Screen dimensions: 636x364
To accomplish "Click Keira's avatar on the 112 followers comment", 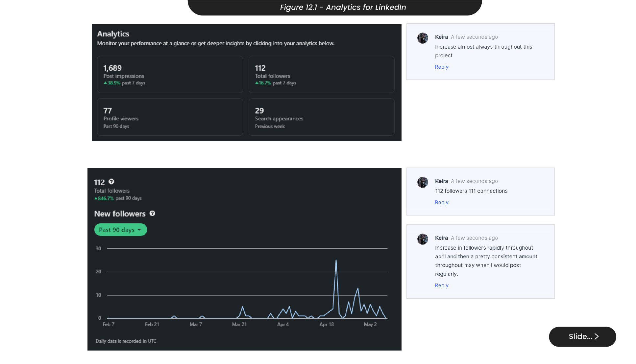I will tap(423, 182).
